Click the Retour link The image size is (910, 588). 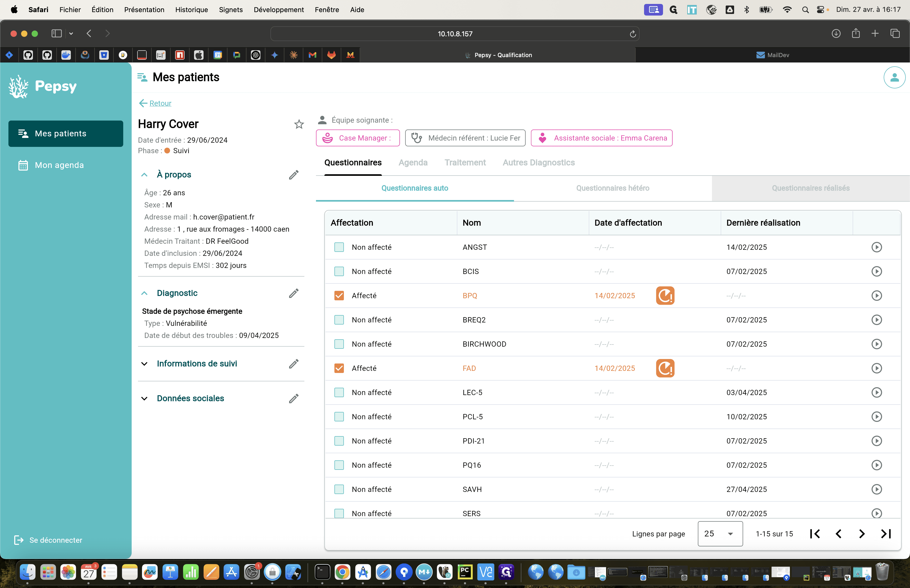160,103
